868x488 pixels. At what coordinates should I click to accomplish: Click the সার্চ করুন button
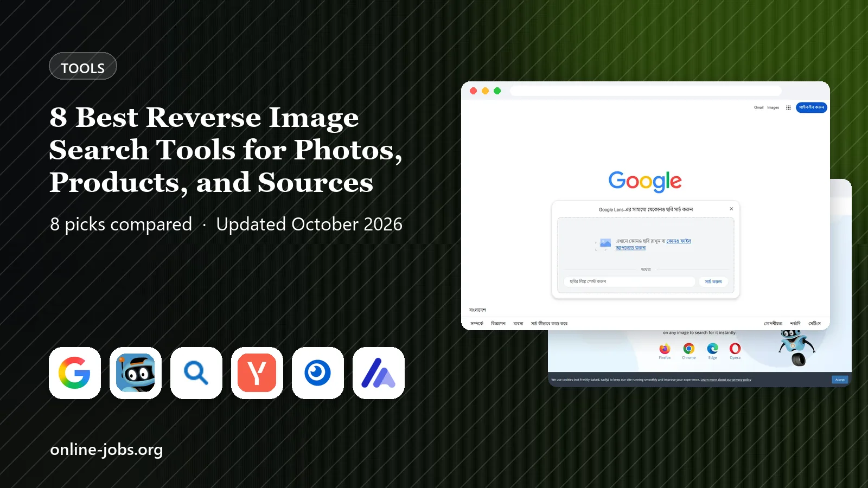pos(713,281)
